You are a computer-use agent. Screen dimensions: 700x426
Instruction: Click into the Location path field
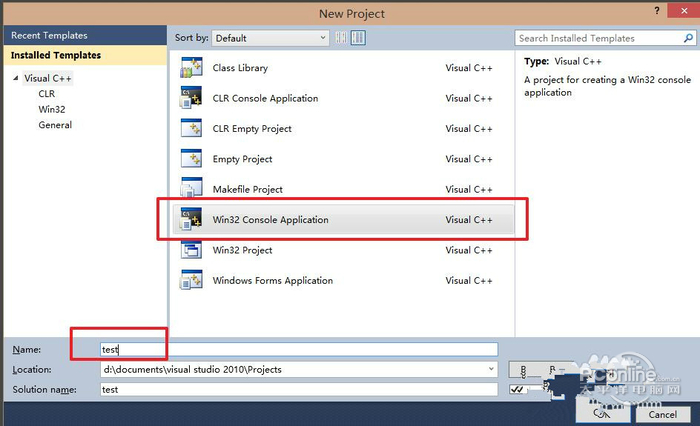[299, 369]
